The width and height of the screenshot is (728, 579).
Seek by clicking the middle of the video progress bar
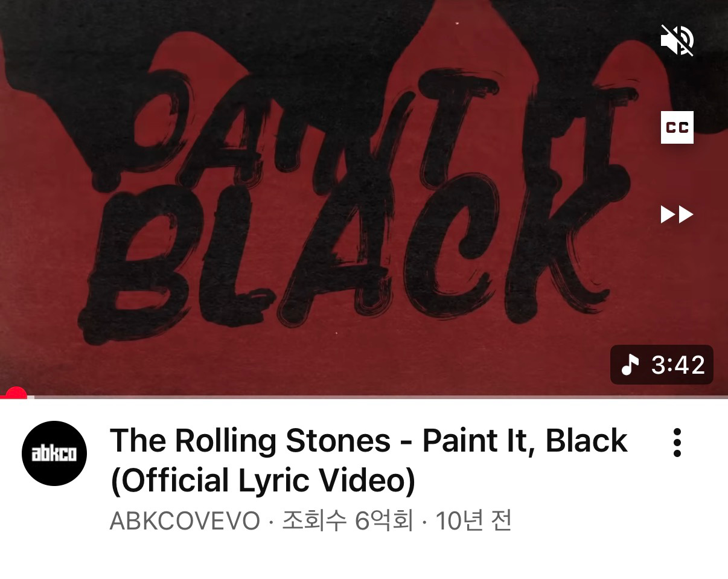[364, 397]
